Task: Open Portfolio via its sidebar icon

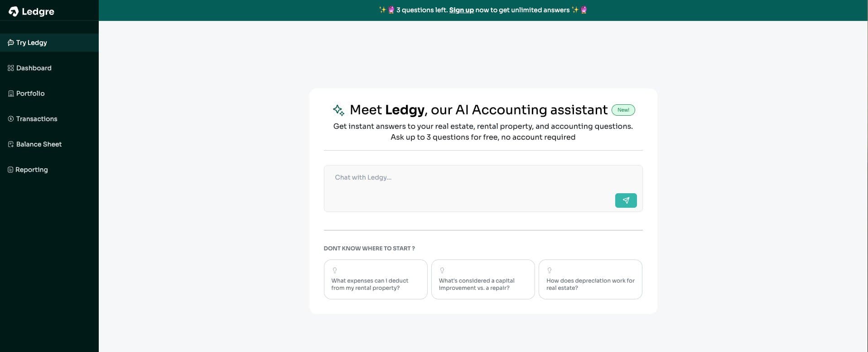Action: click(10, 93)
